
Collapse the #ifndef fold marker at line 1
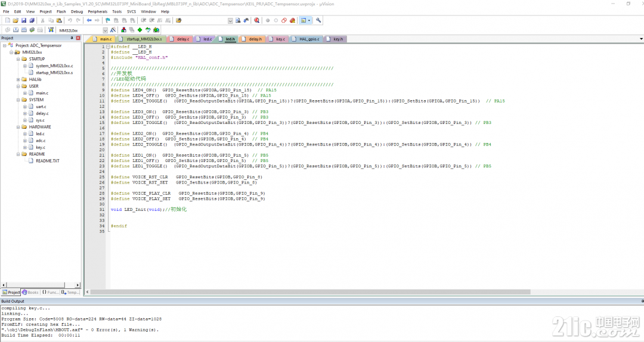(108, 47)
